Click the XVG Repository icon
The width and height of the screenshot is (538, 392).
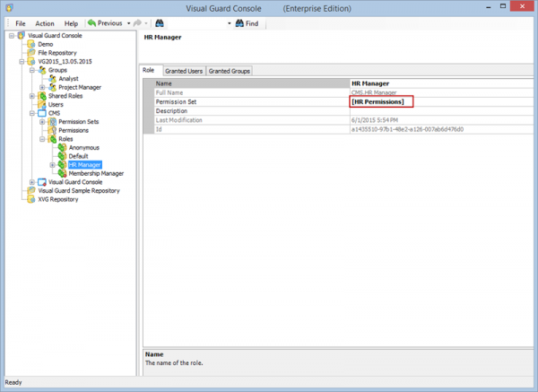[x=31, y=199]
